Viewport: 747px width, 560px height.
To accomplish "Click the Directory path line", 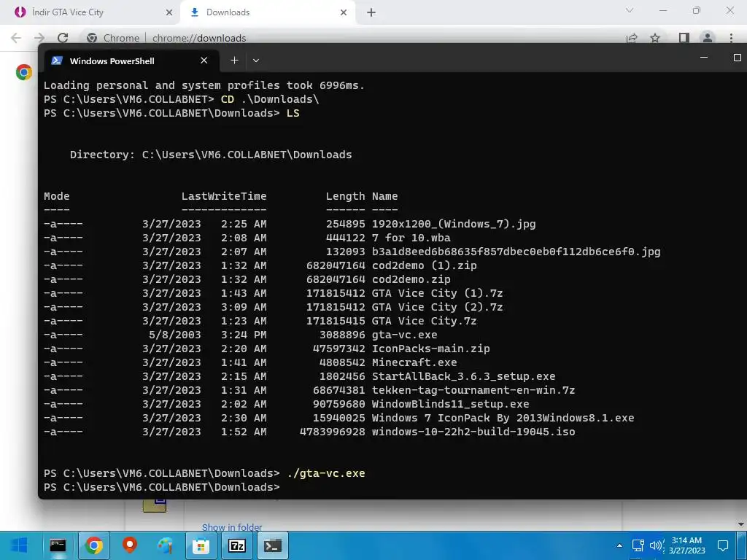I will pyautogui.click(x=211, y=155).
